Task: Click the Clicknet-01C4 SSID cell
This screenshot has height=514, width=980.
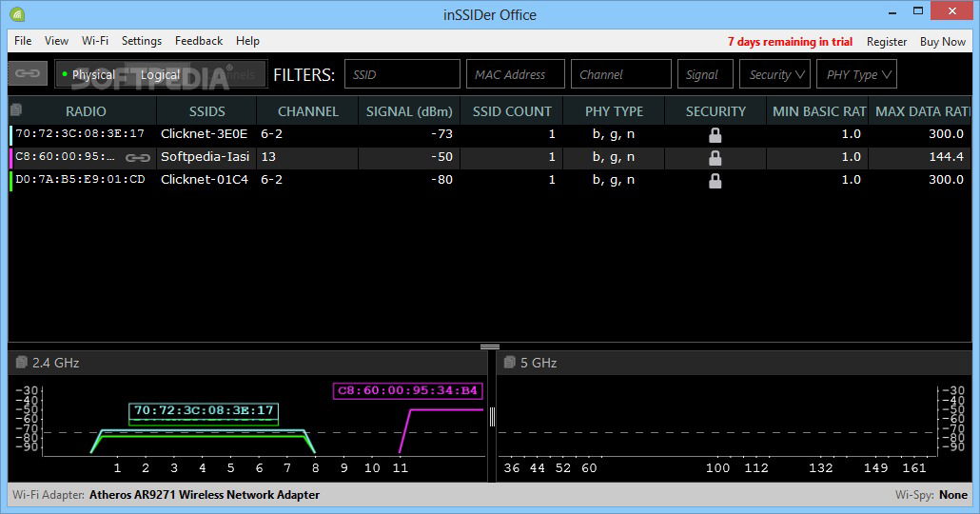Action: 205,180
